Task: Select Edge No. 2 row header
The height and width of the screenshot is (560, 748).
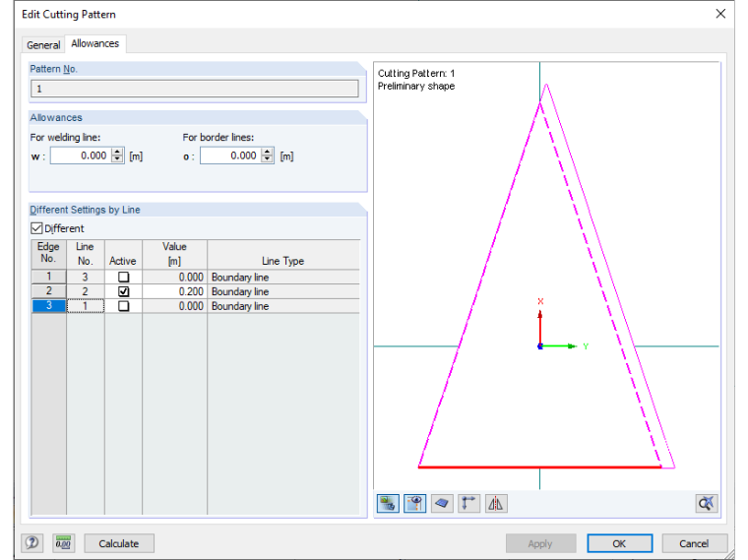Action: 48,291
